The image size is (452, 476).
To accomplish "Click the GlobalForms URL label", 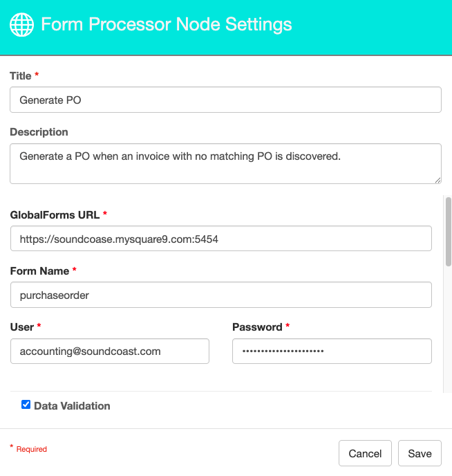I will tap(55, 214).
